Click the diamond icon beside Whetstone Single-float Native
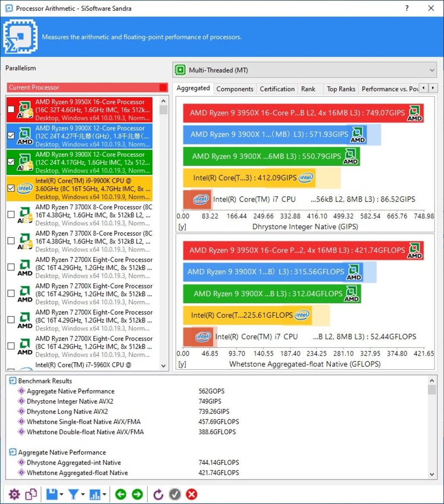The height and width of the screenshot is (504, 444). tap(22, 421)
